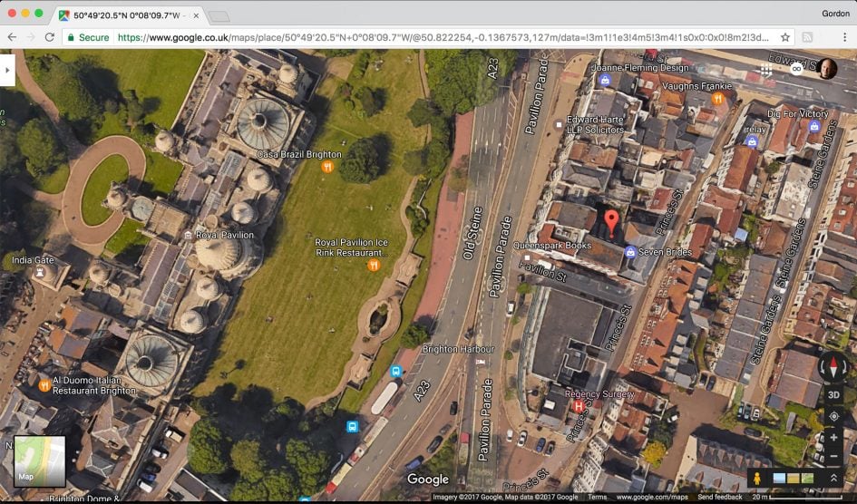Click the Royal Pavilion Ice Rink restaurant icon
The width and height of the screenshot is (857, 504).
point(373,266)
